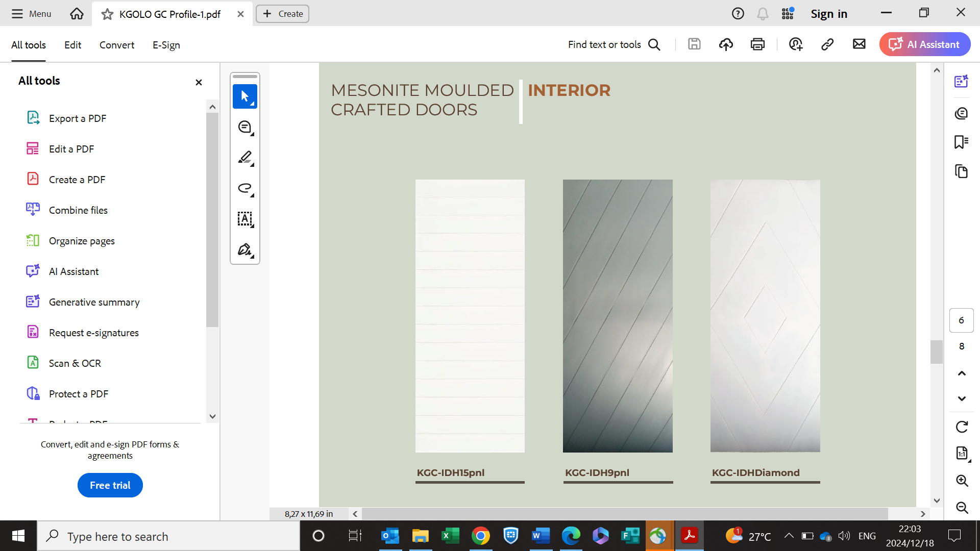The width and height of the screenshot is (980, 551).
Task: Select the text box selection tool
Action: pyautogui.click(x=244, y=219)
